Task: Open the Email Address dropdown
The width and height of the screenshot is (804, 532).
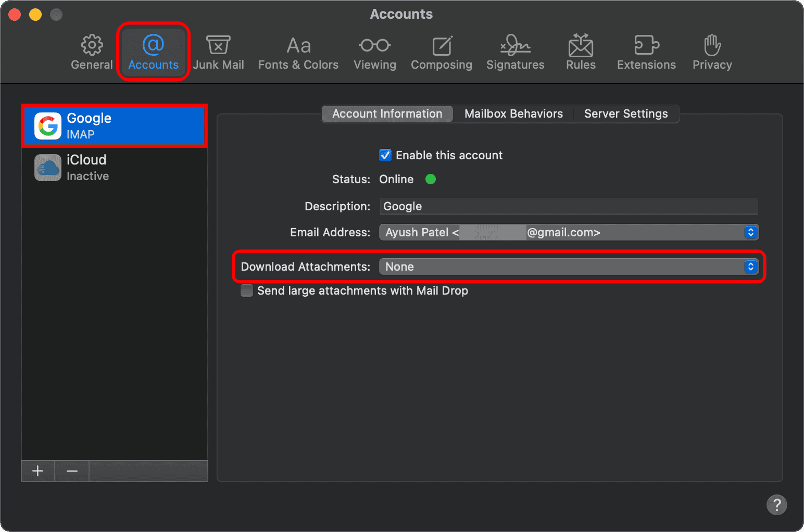Action: 568,232
